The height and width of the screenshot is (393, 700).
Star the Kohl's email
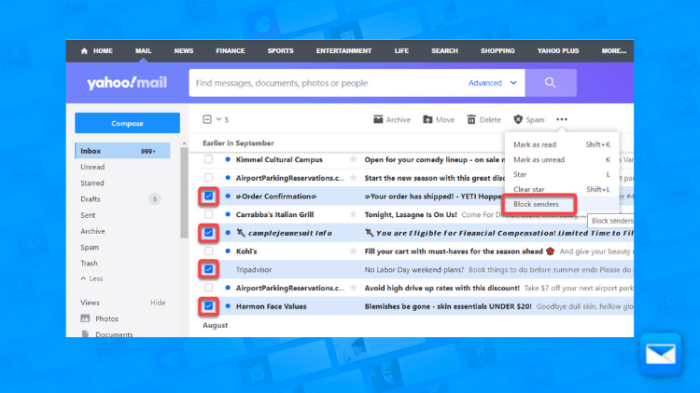(x=353, y=251)
